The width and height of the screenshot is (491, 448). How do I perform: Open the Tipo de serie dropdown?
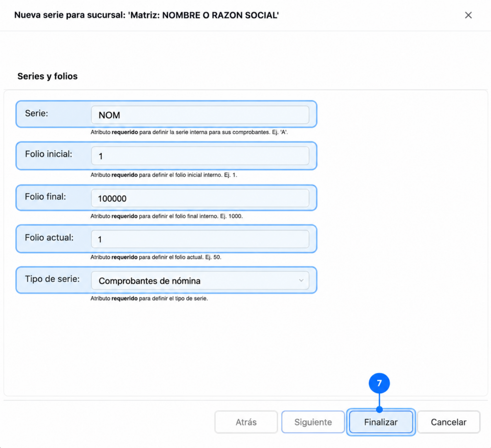(200, 281)
